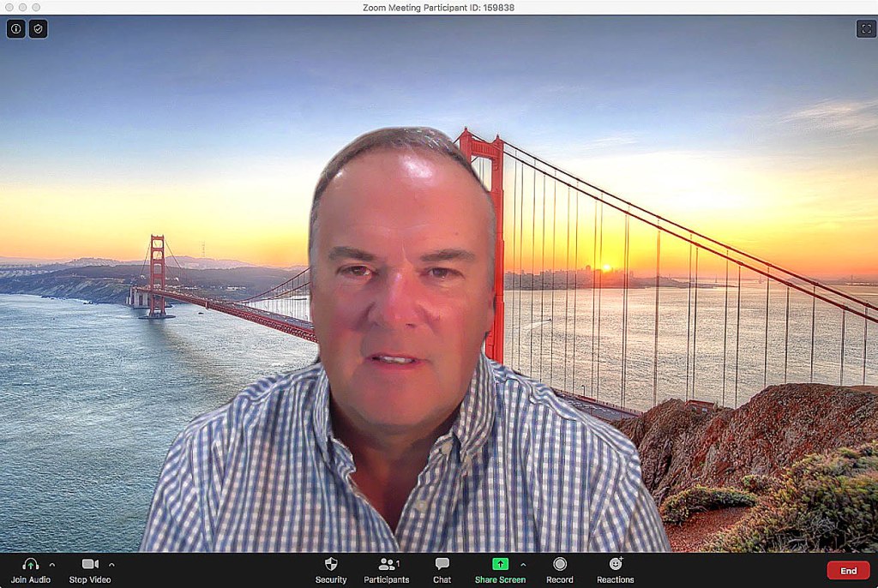Click the red End meeting button
878x588 pixels.
(x=847, y=571)
